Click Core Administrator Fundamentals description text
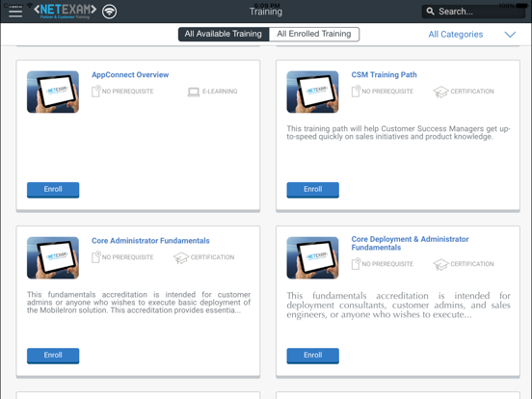The width and height of the screenshot is (532, 399). pyautogui.click(x=139, y=303)
